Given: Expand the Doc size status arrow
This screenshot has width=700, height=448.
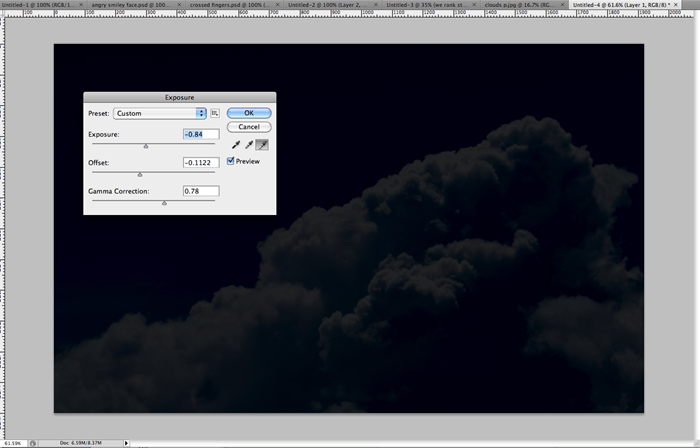Looking at the screenshot, I should click(126, 443).
